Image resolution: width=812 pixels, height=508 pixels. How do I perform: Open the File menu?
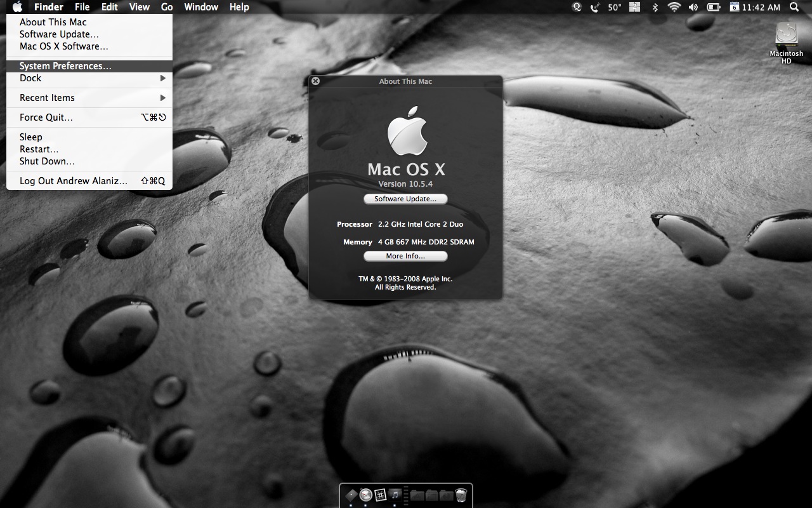point(82,7)
